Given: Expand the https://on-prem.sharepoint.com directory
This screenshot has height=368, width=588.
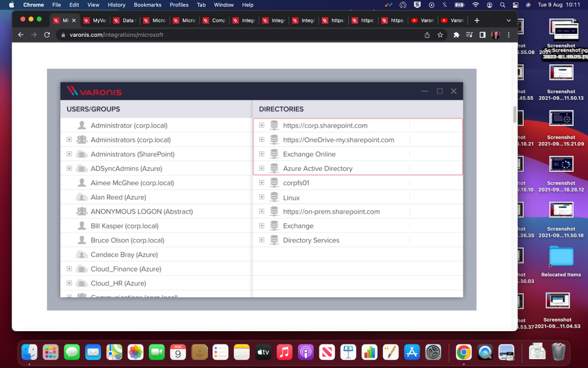Looking at the screenshot, I should point(262,212).
